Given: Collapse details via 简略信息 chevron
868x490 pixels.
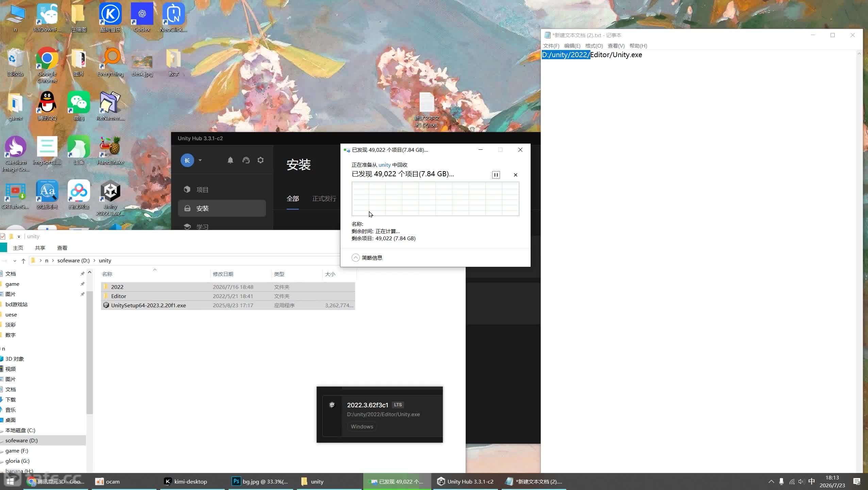Looking at the screenshot, I should (355, 258).
